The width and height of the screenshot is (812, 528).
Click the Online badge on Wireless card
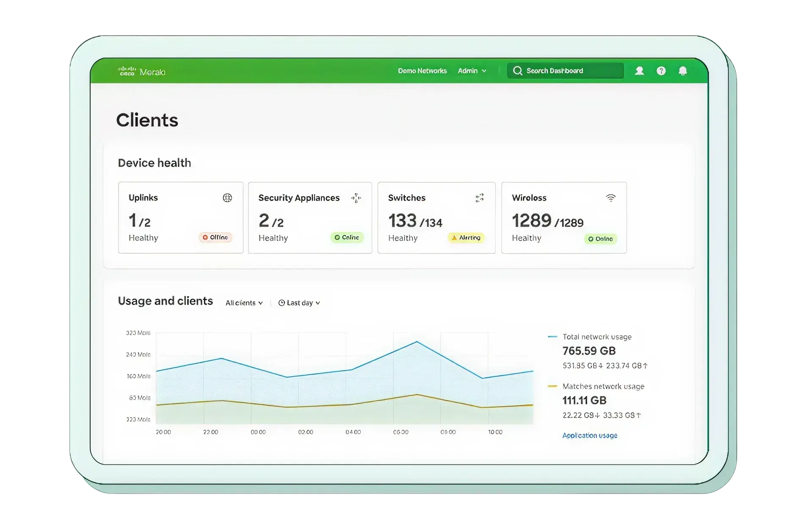pos(601,239)
